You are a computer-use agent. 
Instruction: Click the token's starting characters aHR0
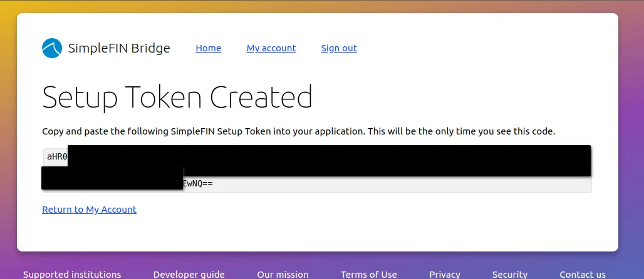pos(56,156)
